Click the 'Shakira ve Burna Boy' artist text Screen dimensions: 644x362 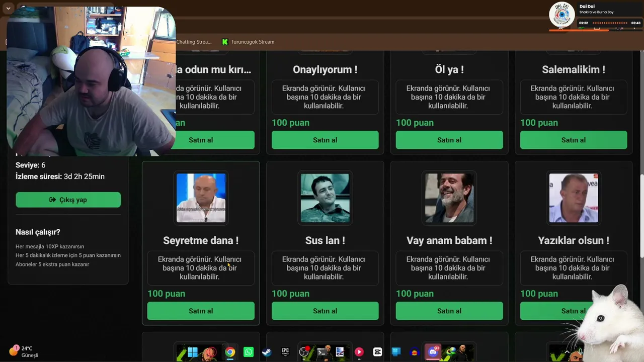tap(597, 12)
